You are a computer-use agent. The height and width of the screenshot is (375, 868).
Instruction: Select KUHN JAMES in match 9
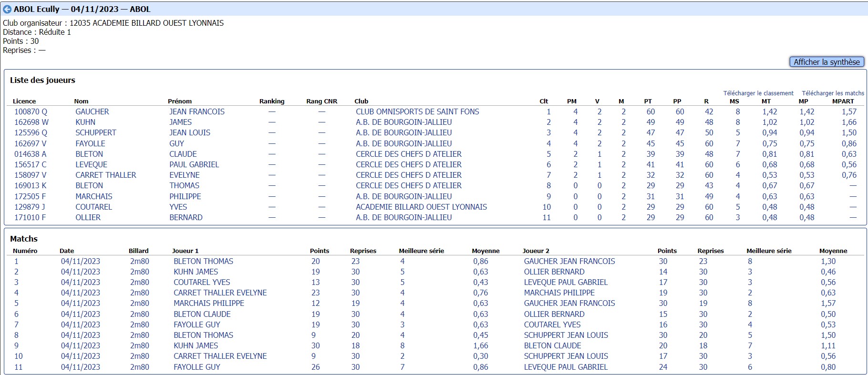196,345
